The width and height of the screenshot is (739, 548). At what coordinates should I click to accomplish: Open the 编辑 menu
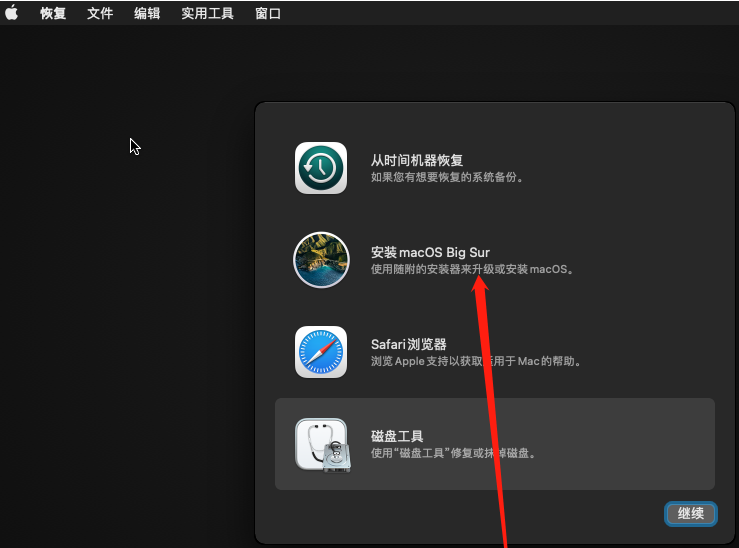pyautogui.click(x=147, y=13)
